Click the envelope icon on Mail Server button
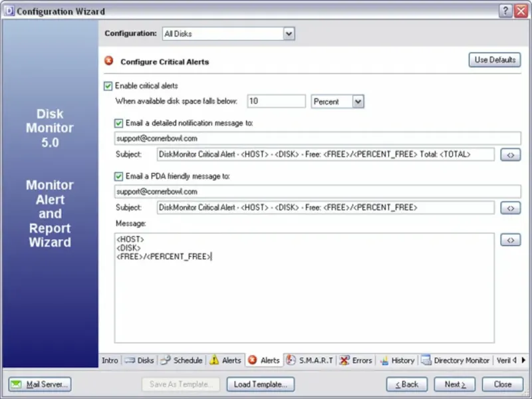Viewport: 532px width, 399px height. tap(16, 384)
